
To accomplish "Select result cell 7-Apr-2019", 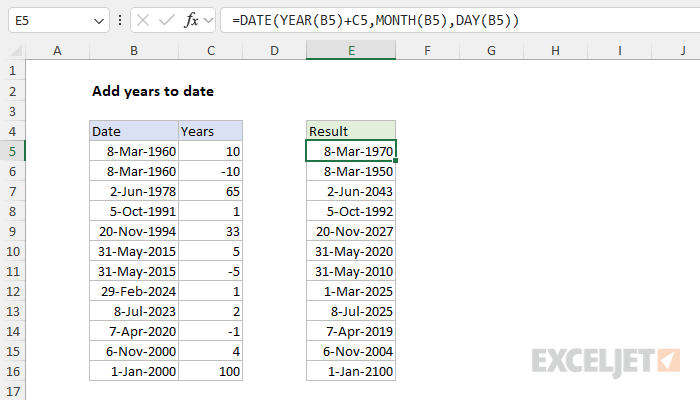I will pos(351,331).
